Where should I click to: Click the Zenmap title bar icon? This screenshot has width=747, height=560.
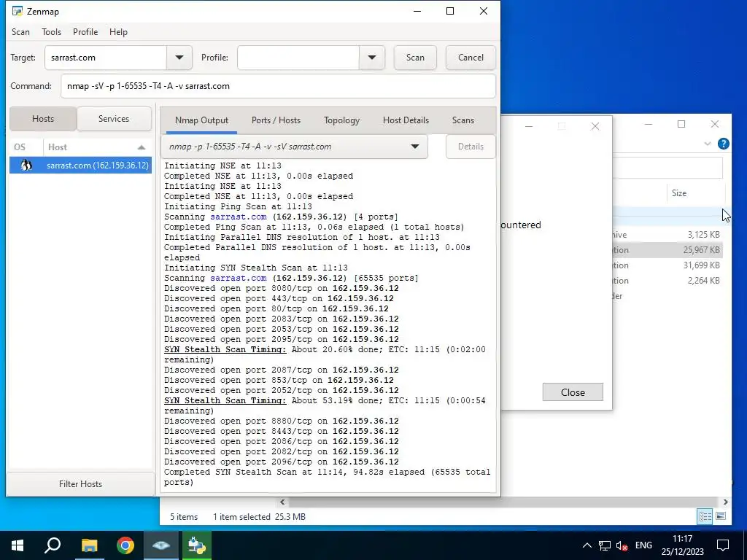point(18,11)
